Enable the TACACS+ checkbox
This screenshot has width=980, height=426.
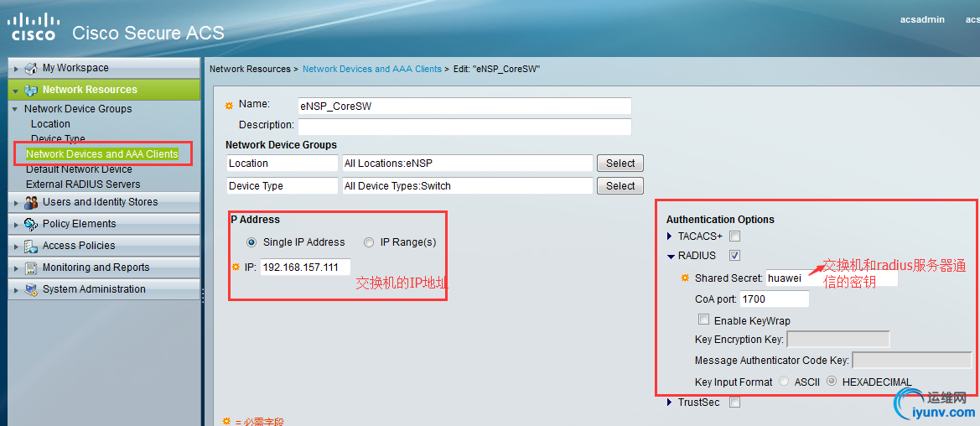click(735, 236)
